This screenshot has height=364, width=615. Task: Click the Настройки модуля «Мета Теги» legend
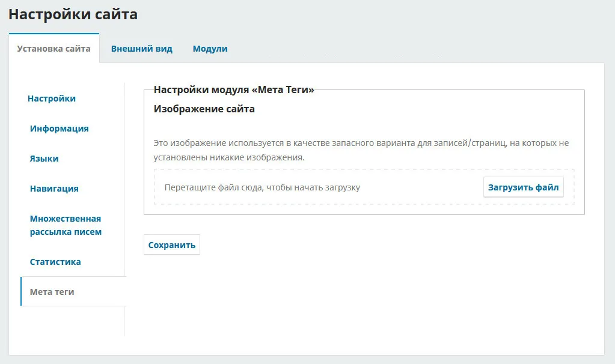(234, 90)
